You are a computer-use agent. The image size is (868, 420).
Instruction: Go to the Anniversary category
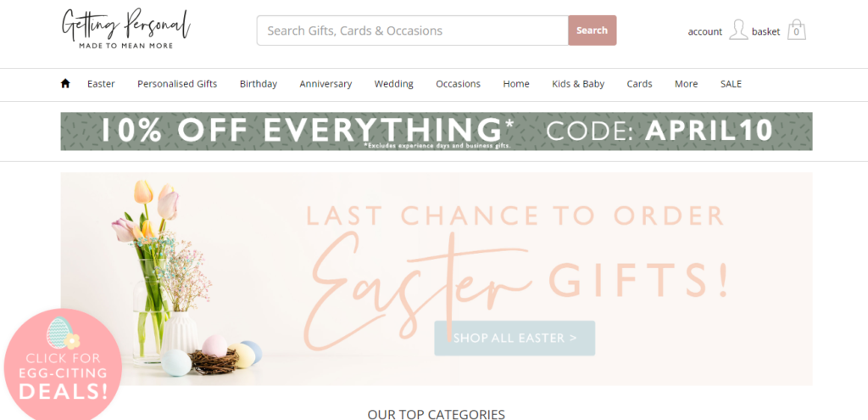325,84
